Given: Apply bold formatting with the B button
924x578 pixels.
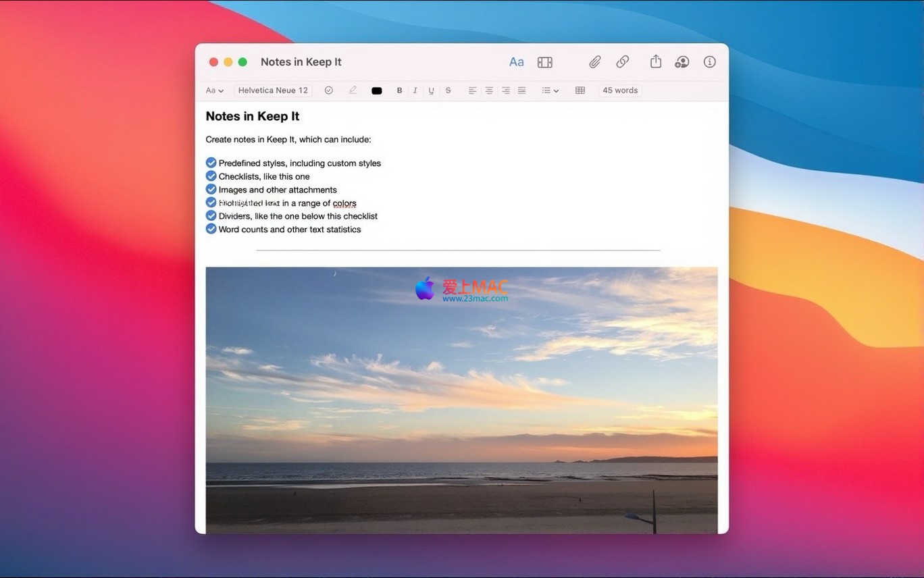Looking at the screenshot, I should (x=399, y=90).
